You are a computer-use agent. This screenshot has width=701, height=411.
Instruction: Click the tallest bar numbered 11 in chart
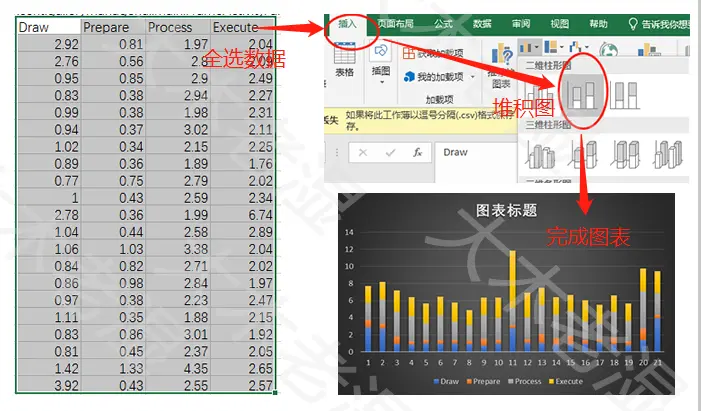tap(512, 301)
